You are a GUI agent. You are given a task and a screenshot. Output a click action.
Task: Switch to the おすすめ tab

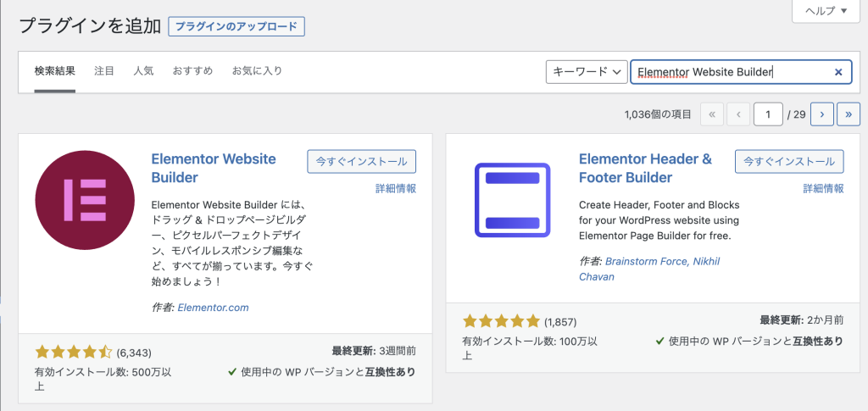(x=192, y=71)
